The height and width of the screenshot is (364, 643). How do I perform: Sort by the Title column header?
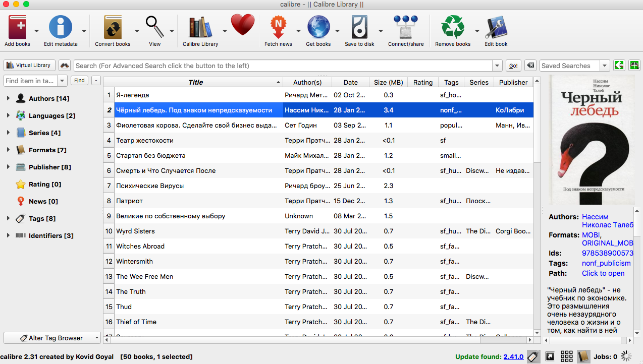pos(196,82)
